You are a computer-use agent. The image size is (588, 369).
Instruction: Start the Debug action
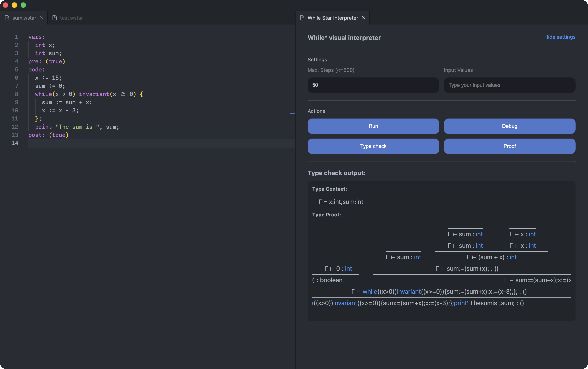tap(509, 126)
